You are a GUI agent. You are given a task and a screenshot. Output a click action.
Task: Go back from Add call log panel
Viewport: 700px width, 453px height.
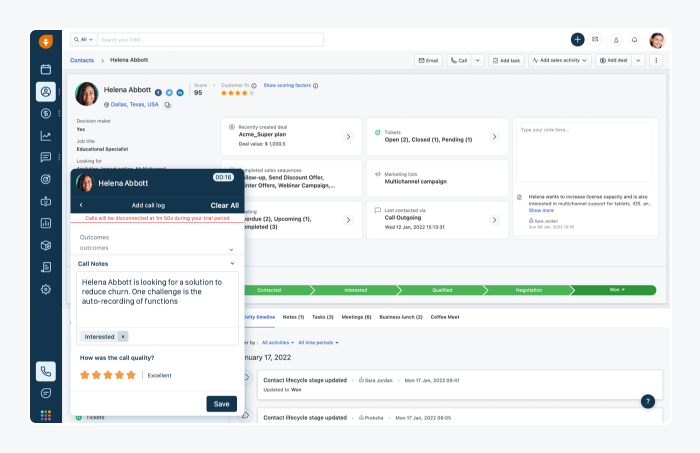pyautogui.click(x=81, y=205)
